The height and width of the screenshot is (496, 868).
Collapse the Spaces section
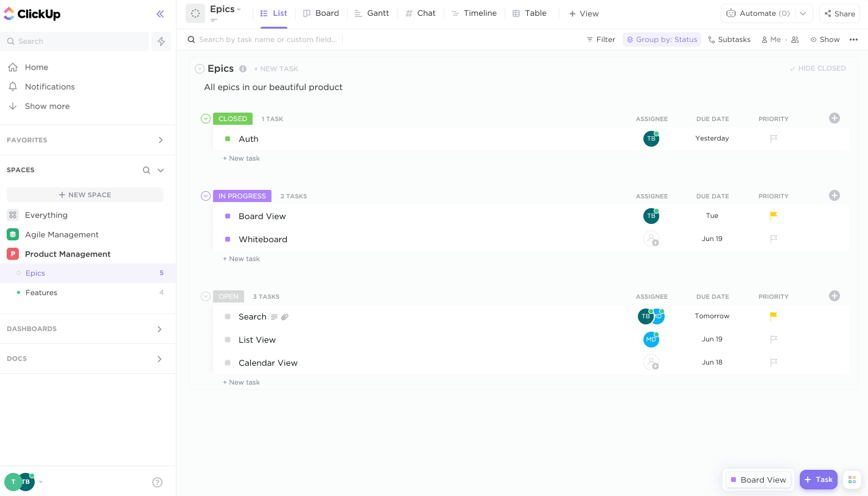point(161,170)
